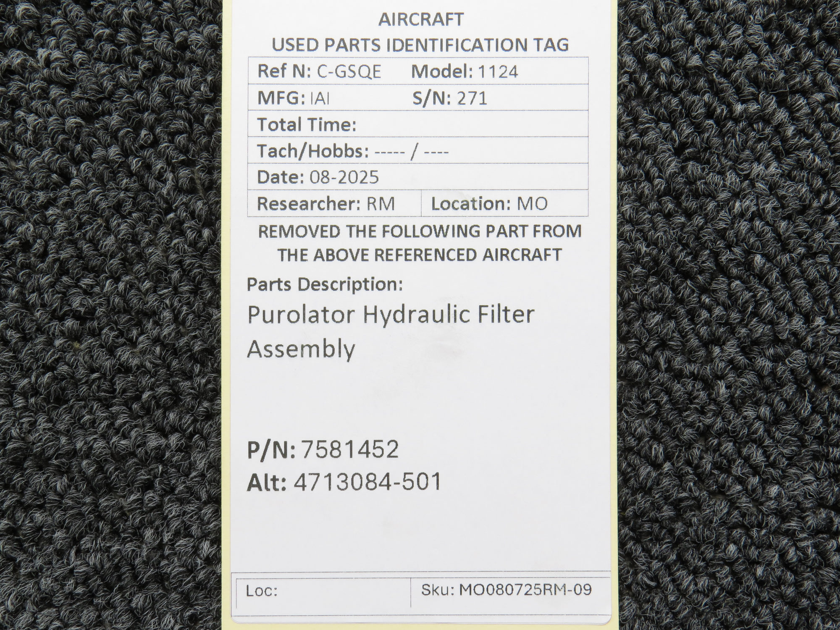Click the REMOVED THE FOLLOWING PART text
The width and height of the screenshot is (840, 630).
[420, 231]
